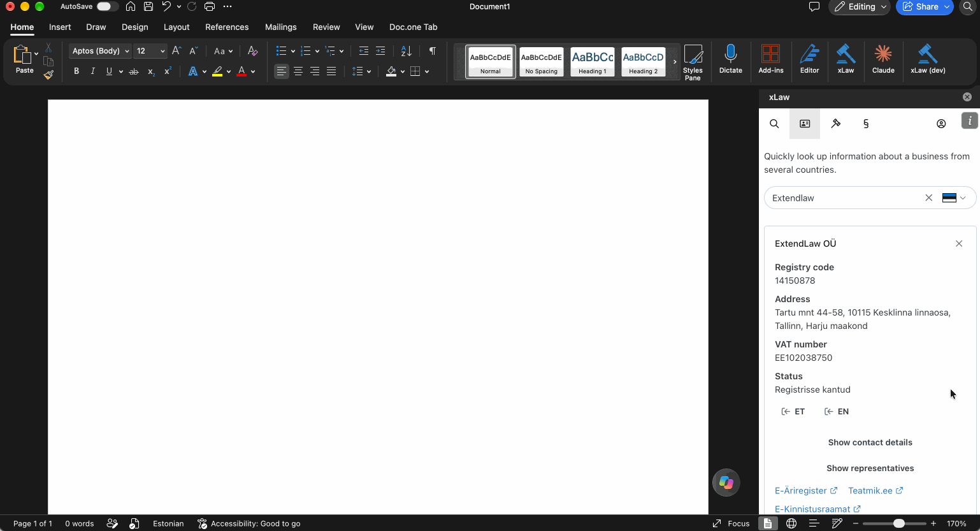Clear all formatting
The height and width of the screenshot is (531, 980).
(x=252, y=51)
